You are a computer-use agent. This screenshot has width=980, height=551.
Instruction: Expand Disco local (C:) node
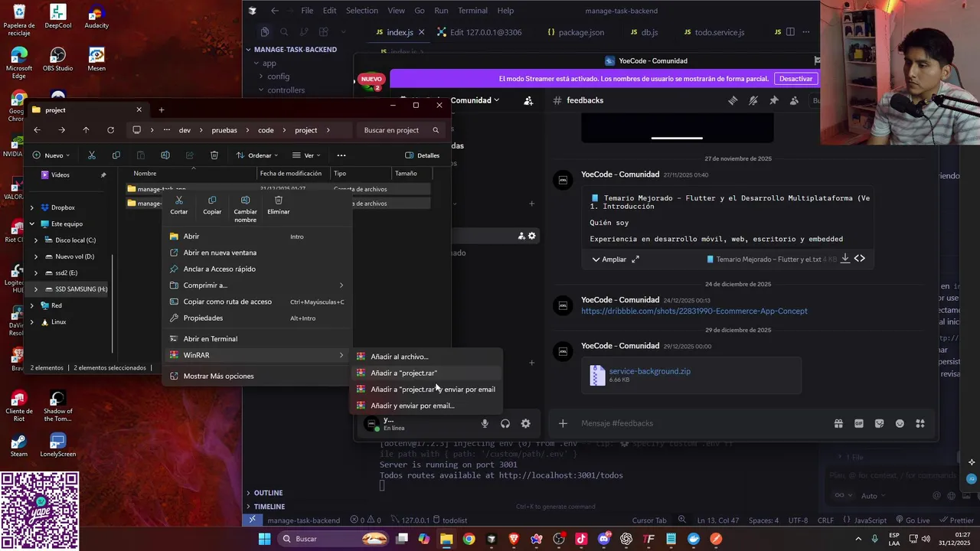[x=36, y=240]
